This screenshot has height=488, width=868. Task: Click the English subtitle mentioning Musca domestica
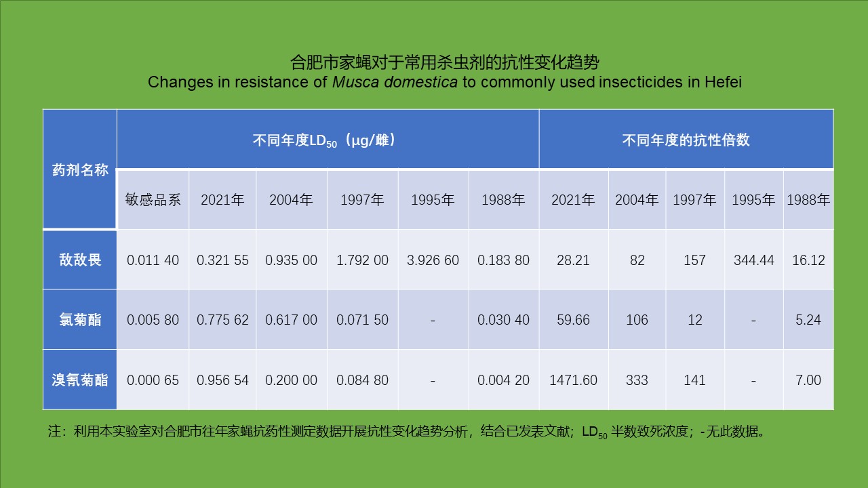(x=444, y=83)
